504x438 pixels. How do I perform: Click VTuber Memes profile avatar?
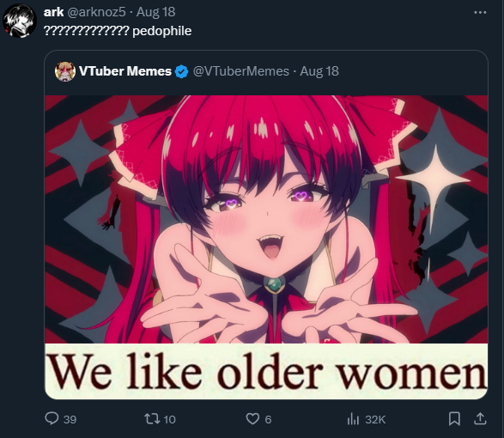pyautogui.click(x=65, y=71)
